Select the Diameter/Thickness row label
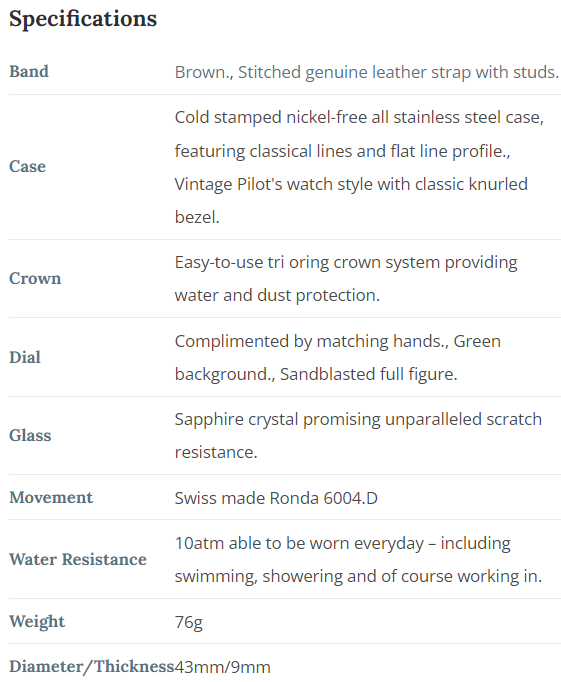 click(x=92, y=666)
